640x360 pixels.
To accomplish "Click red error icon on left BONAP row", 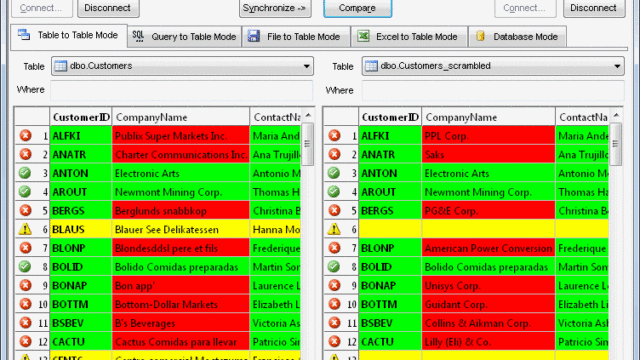I will (25, 285).
